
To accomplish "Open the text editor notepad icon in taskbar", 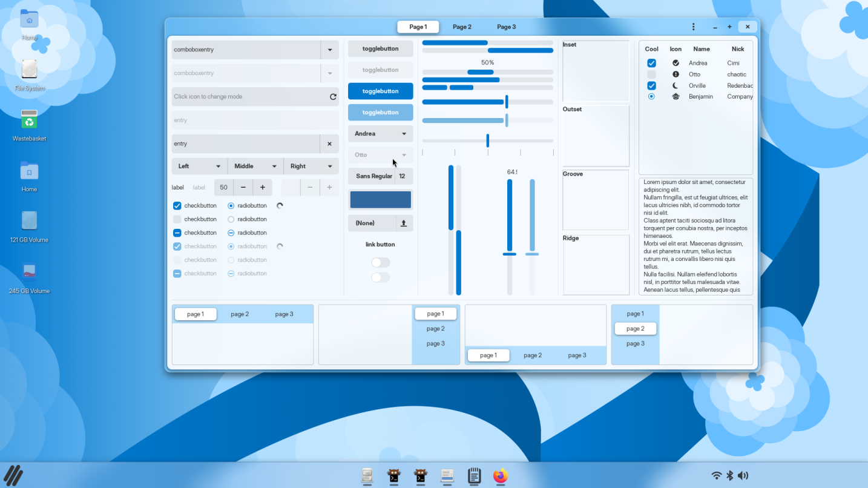I will pos(474,476).
